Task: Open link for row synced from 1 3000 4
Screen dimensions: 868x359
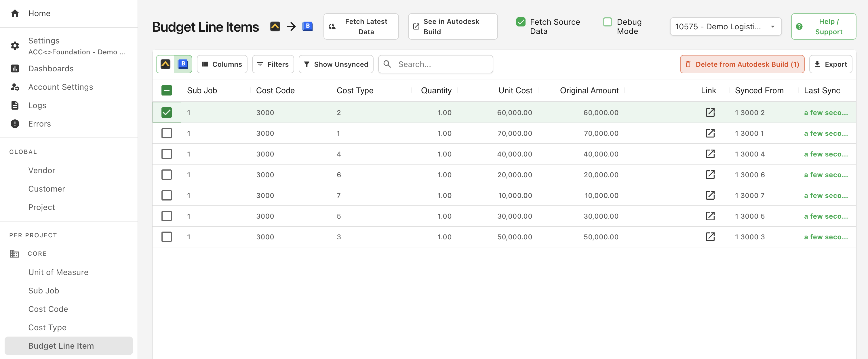Action: coord(710,154)
